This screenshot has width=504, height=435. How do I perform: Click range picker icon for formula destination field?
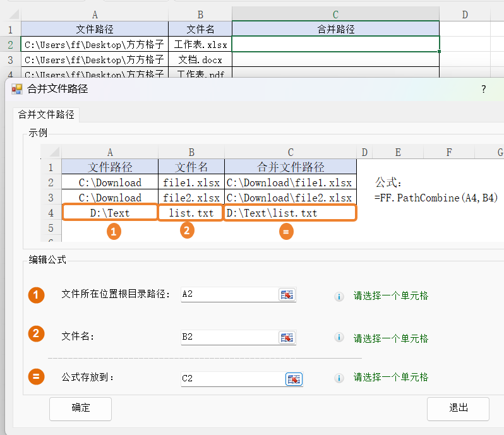pos(294,379)
